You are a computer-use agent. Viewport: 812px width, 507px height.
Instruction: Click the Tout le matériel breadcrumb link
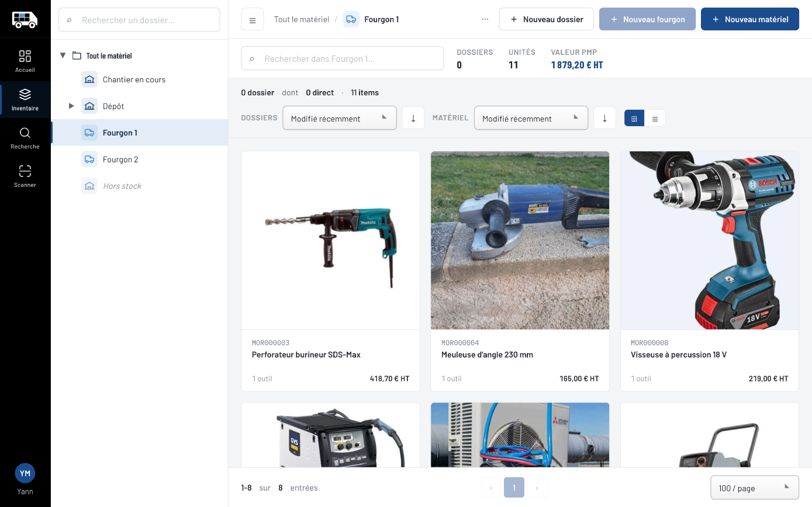click(x=302, y=19)
